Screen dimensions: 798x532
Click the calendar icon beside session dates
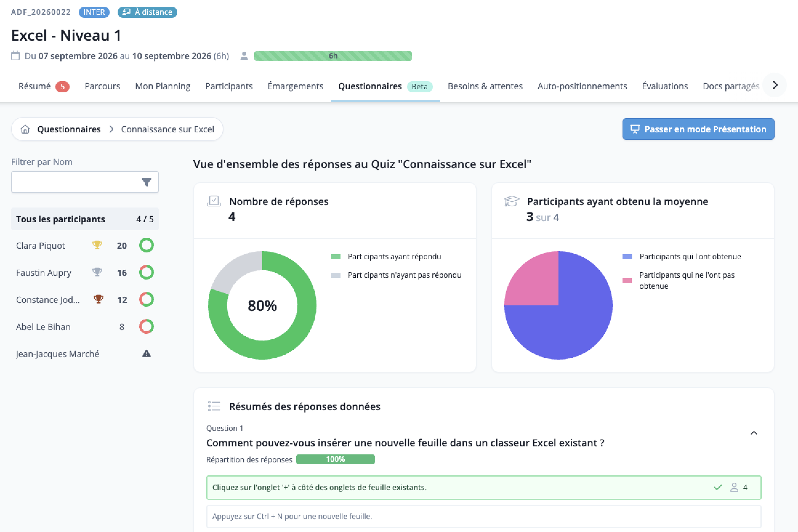15,56
